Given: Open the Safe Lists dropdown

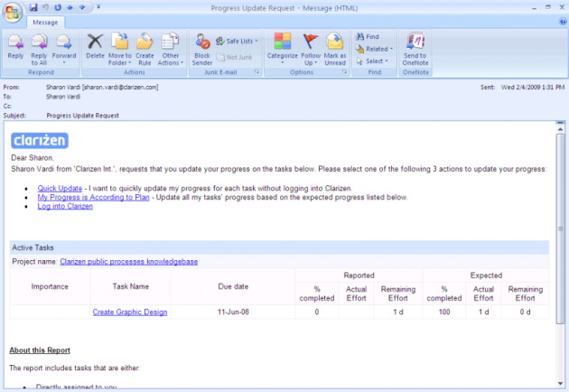Looking at the screenshot, I should pyautogui.click(x=237, y=42).
